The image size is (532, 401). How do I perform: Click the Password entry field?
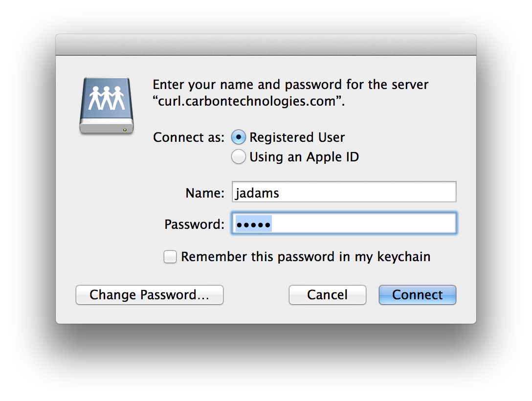click(x=342, y=223)
